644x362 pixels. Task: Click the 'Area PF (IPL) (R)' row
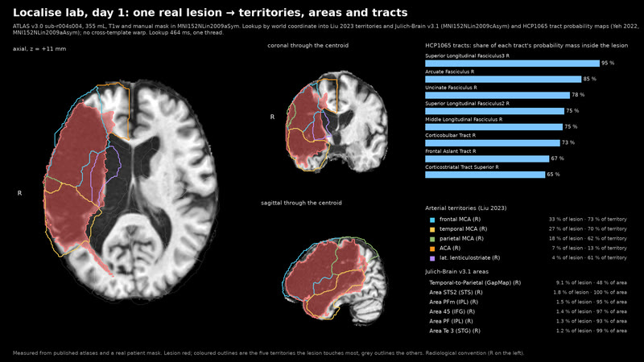(528, 321)
